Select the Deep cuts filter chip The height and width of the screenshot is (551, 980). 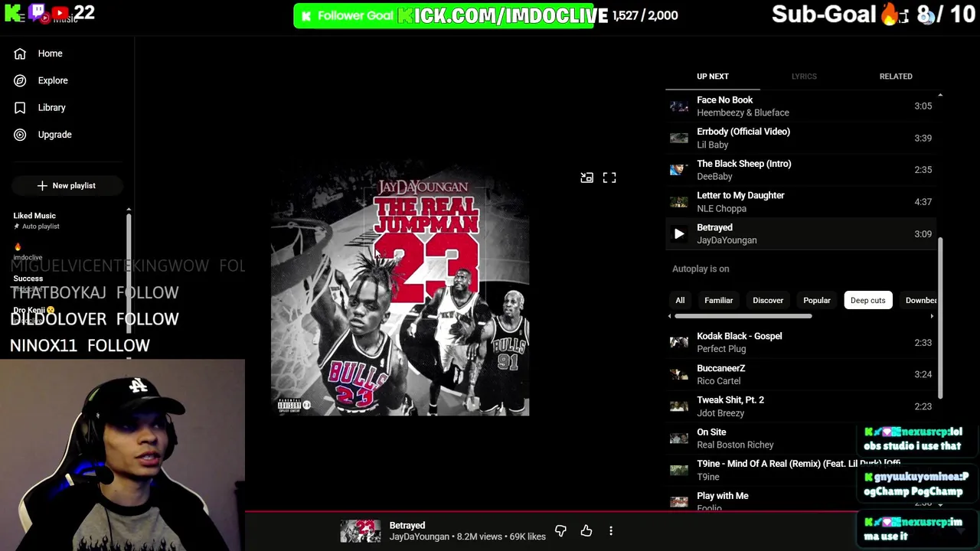click(867, 301)
